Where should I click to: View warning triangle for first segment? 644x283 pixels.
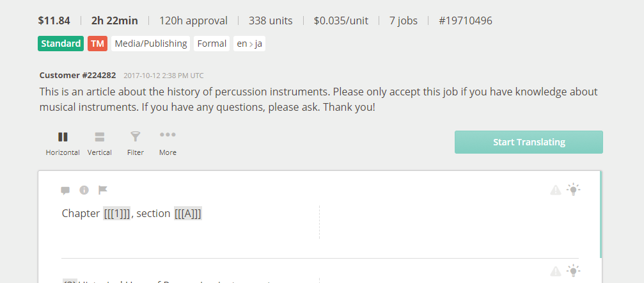coord(555,190)
